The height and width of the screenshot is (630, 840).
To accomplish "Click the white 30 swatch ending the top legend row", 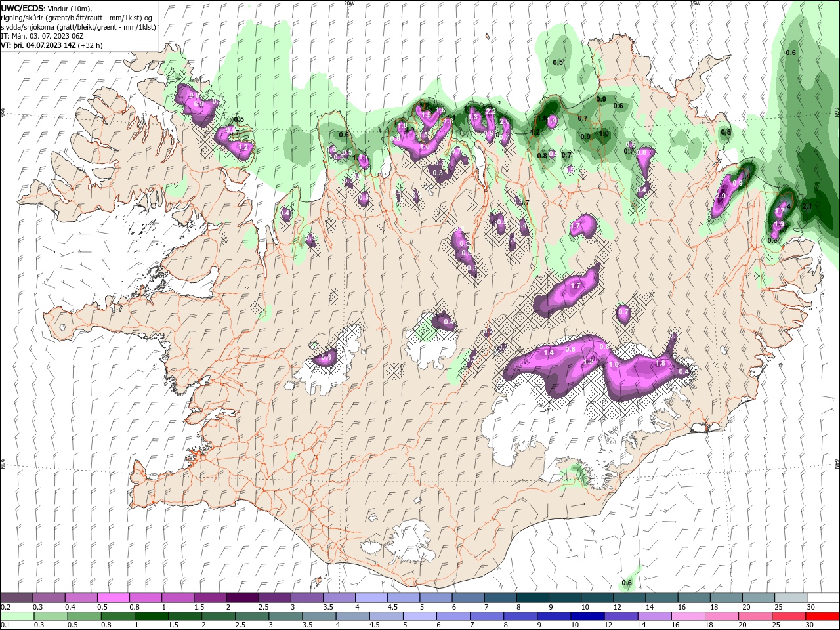I will [823, 598].
